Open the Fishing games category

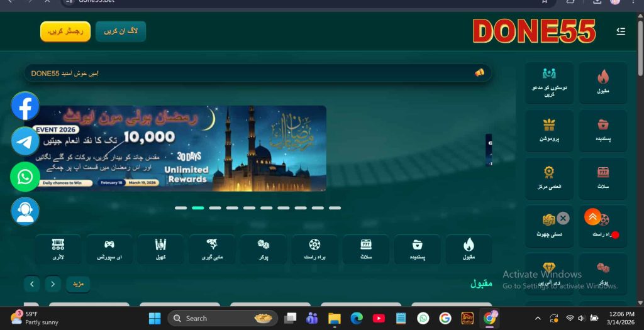[x=212, y=250]
